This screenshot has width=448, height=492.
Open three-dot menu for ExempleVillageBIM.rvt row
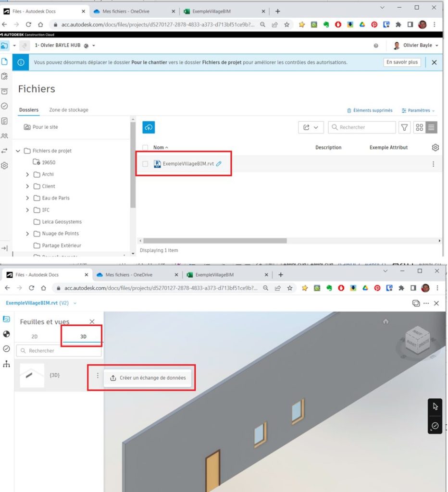(433, 164)
